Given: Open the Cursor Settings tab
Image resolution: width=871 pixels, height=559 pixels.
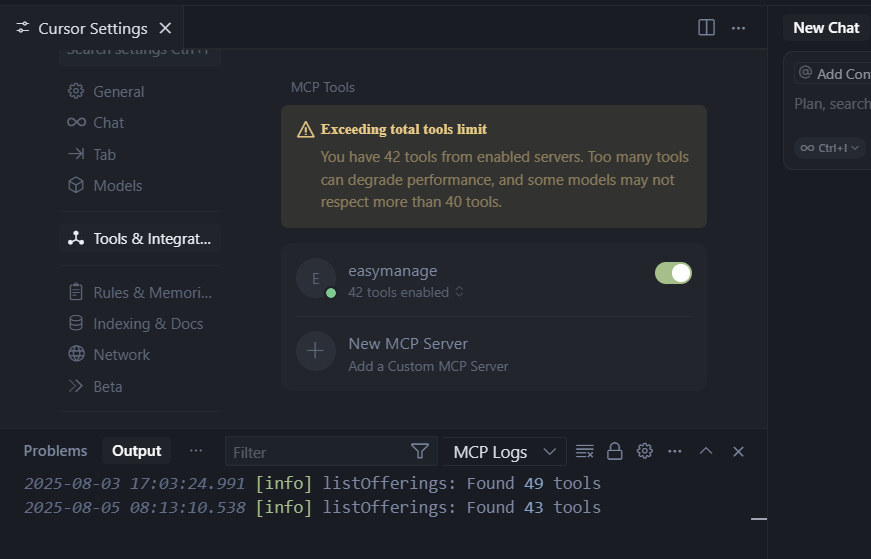Looking at the screenshot, I should [92, 28].
